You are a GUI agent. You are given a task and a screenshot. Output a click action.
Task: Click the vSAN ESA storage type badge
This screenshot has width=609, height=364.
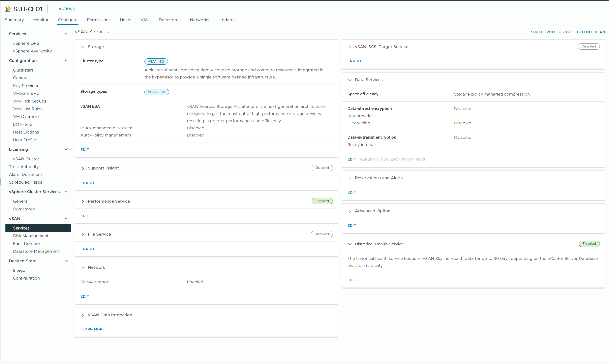pos(157,92)
